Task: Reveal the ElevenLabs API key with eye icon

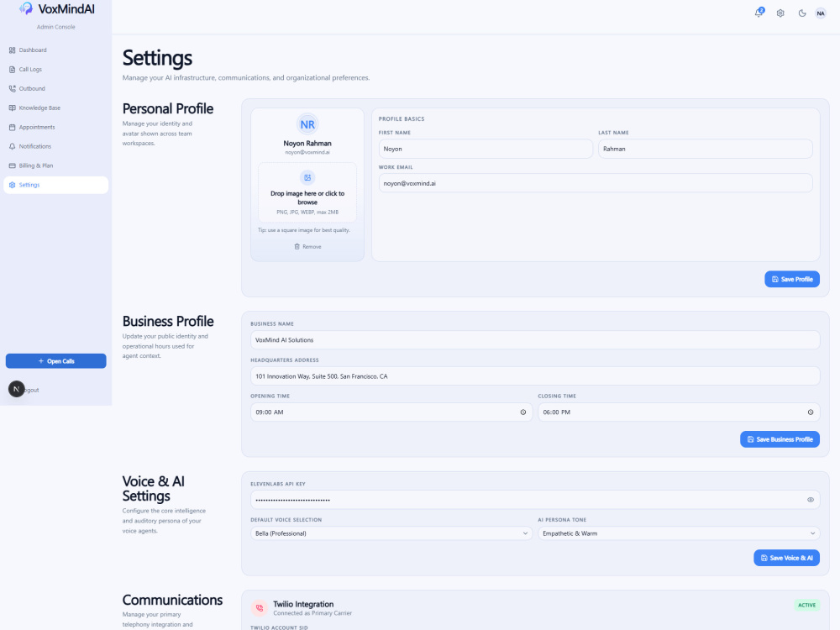Action: 811,500
